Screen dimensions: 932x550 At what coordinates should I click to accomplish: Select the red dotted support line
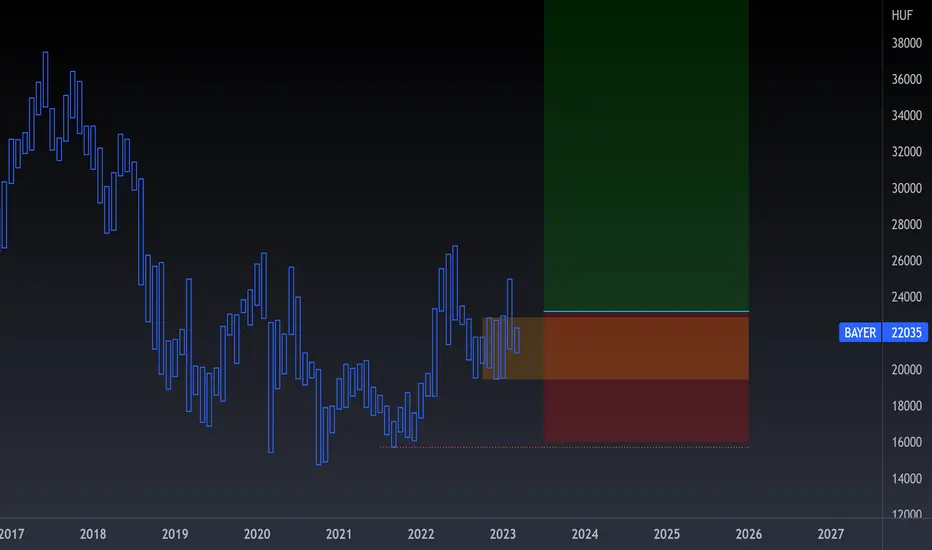pyautogui.click(x=565, y=447)
